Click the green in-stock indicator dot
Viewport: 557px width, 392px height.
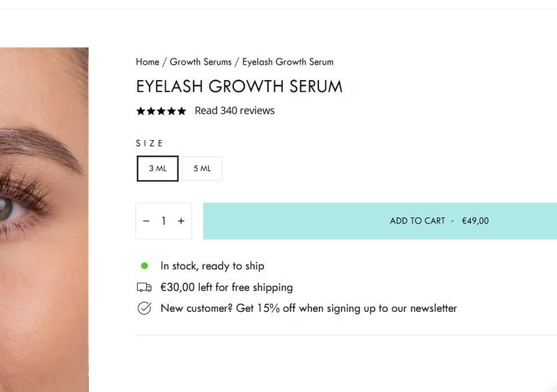click(x=145, y=265)
